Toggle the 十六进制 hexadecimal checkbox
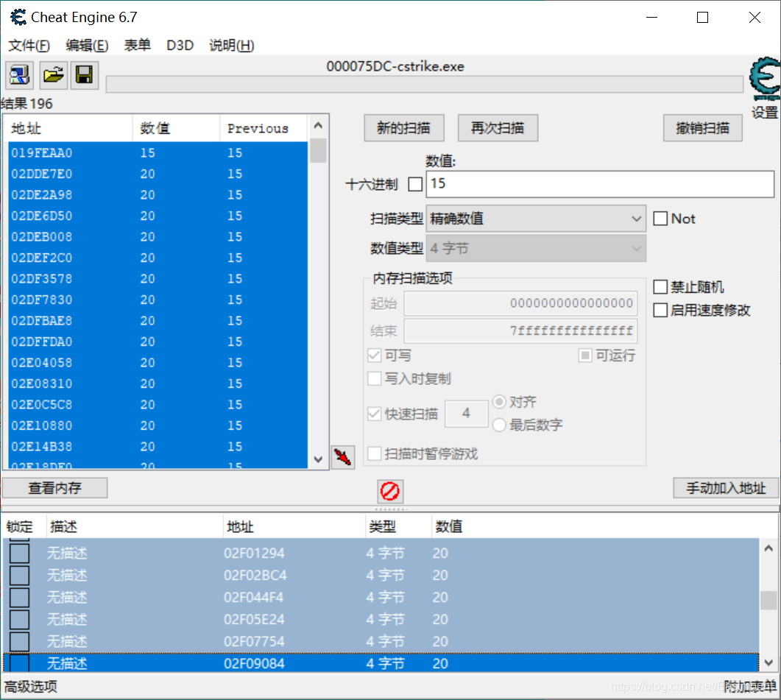The width and height of the screenshot is (781, 700). point(415,184)
